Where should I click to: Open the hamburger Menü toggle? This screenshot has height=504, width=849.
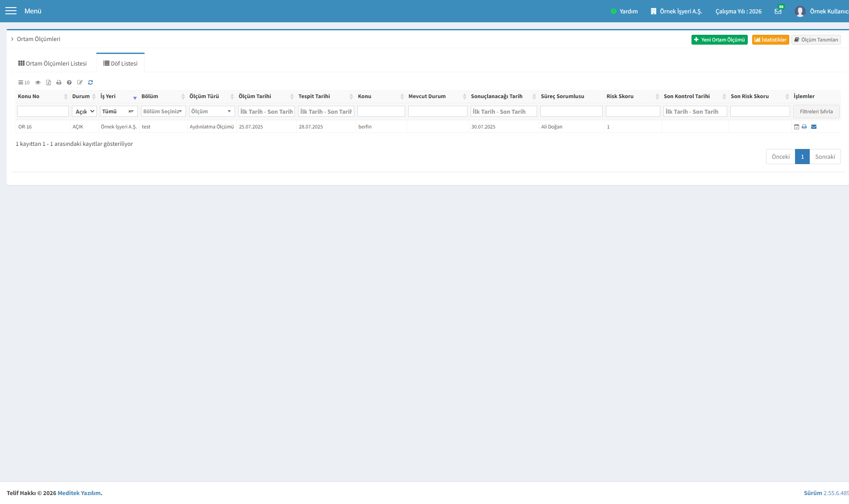coord(11,11)
